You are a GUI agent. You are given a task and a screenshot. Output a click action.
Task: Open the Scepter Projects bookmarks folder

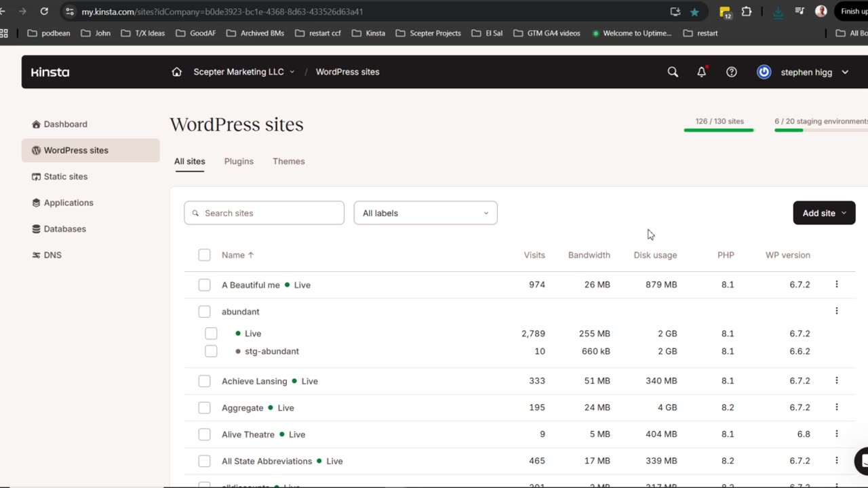point(428,33)
